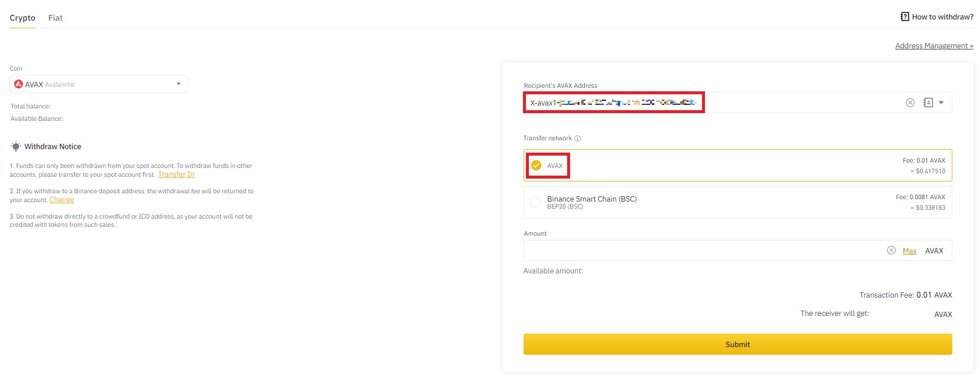Click the Max amount link
Image resolution: width=980 pixels, height=386 pixels.
tap(909, 251)
